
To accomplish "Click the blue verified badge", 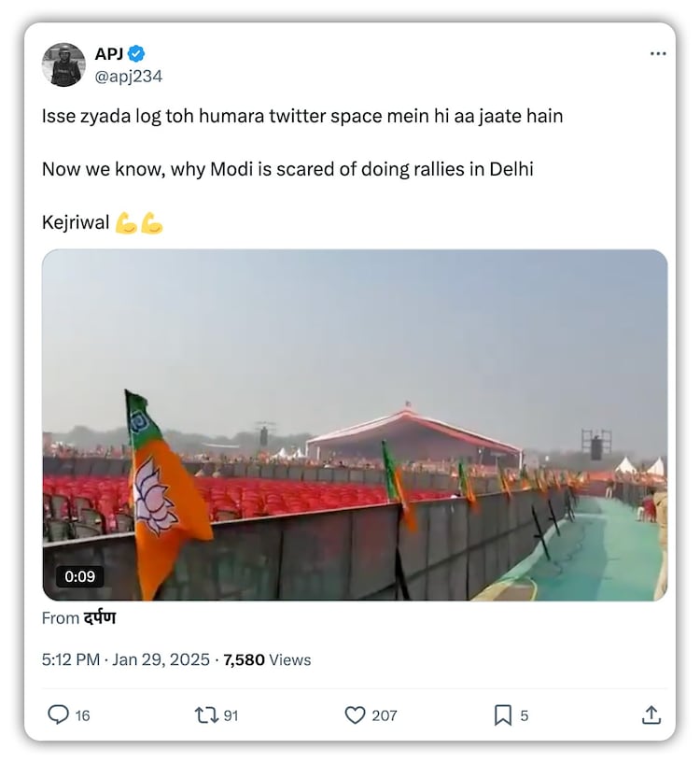I will (x=136, y=53).
